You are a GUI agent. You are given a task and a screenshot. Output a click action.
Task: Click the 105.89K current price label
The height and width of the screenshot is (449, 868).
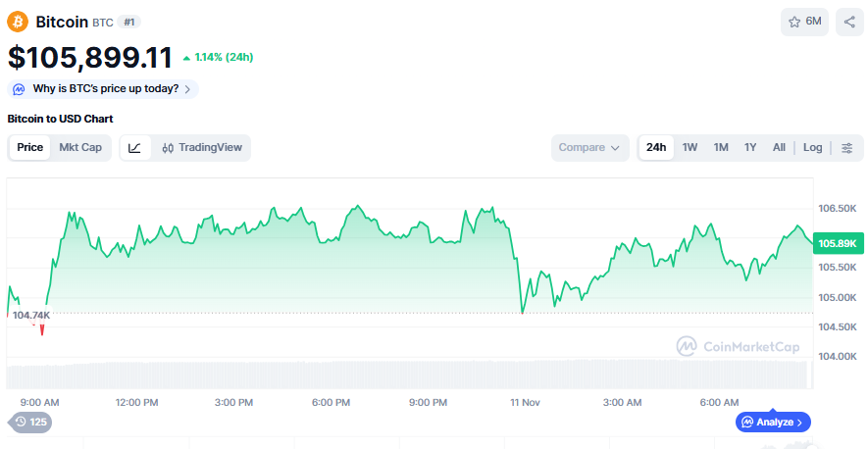[839, 243]
